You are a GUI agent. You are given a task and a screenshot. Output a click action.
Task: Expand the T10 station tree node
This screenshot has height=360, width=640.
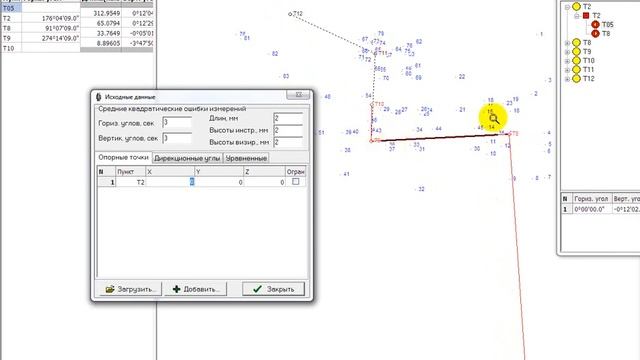pos(567,61)
